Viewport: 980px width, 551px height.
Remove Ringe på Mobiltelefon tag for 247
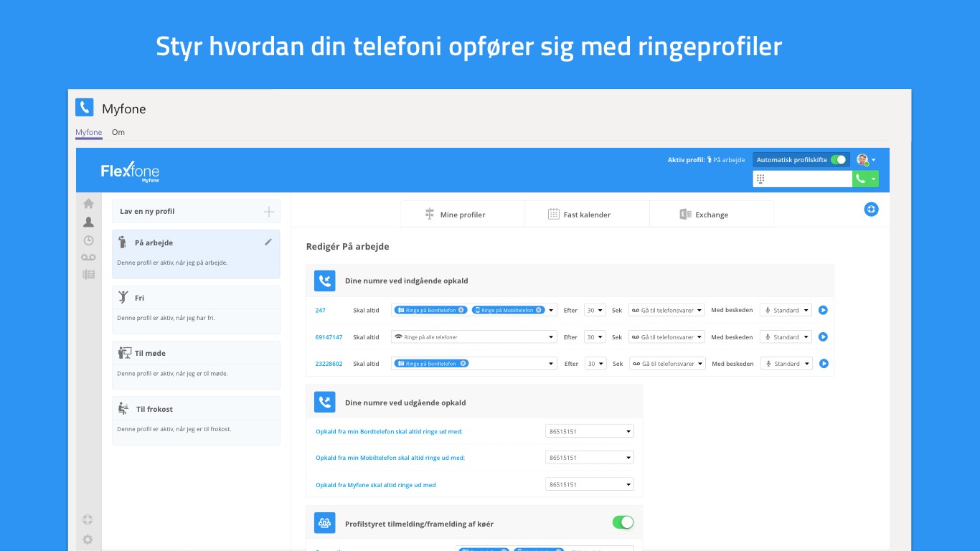[539, 310]
